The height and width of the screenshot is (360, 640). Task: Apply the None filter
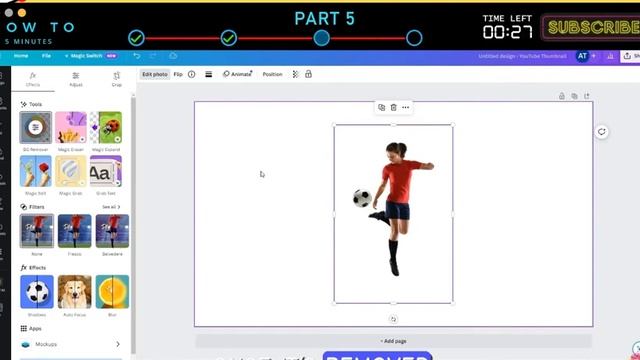37,231
